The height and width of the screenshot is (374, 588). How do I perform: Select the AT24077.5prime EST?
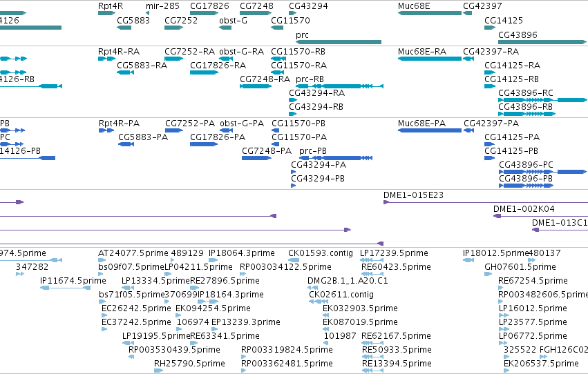(x=102, y=260)
